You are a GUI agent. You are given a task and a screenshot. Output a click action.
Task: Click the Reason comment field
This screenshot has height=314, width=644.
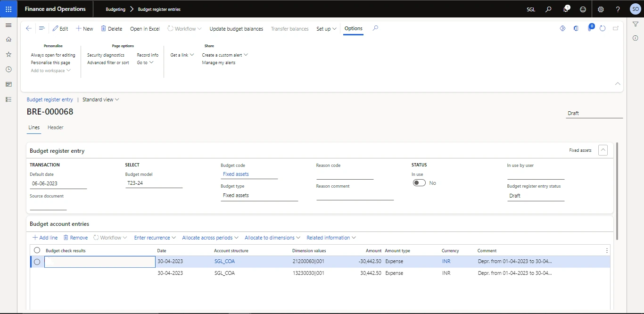[x=355, y=195]
